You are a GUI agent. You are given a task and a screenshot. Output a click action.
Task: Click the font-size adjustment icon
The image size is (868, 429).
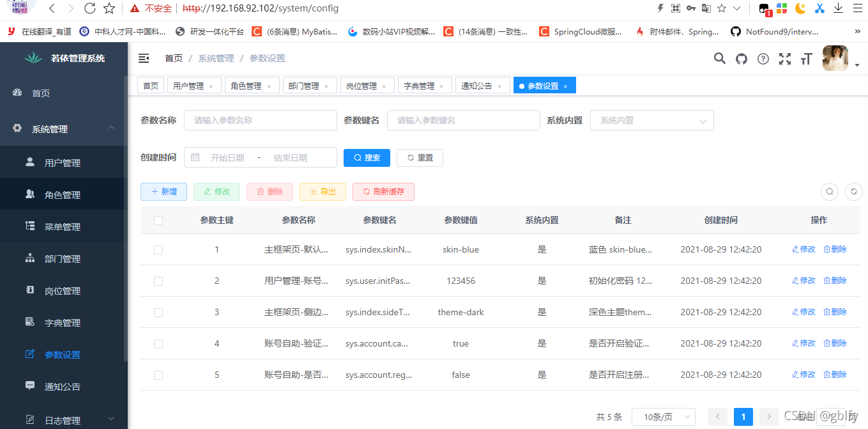[806, 58]
